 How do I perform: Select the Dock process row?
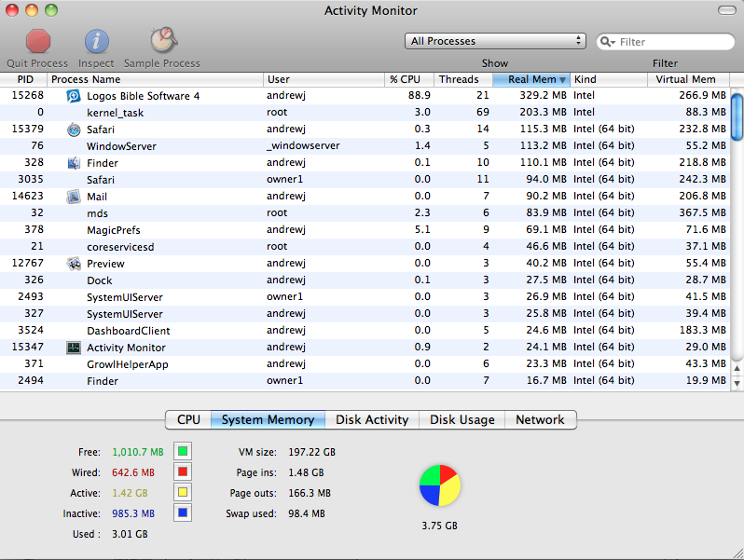pyautogui.click(x=365, y=280)
